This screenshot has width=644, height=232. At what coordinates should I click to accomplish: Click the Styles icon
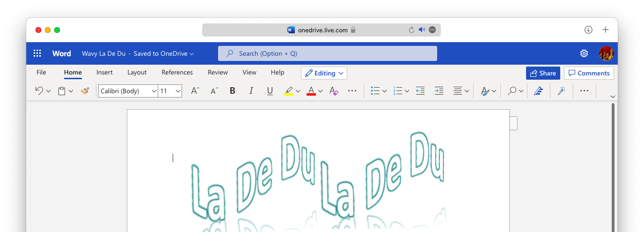(485, 91)
